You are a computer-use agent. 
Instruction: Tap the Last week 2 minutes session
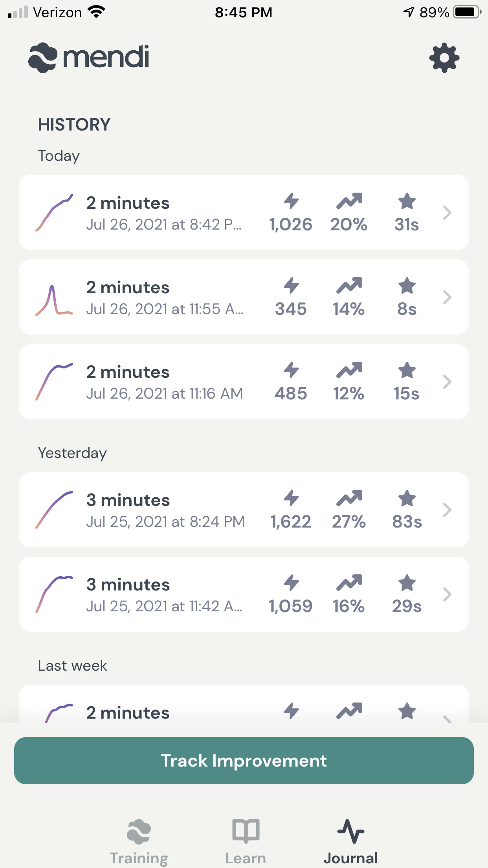click(165, 708)
